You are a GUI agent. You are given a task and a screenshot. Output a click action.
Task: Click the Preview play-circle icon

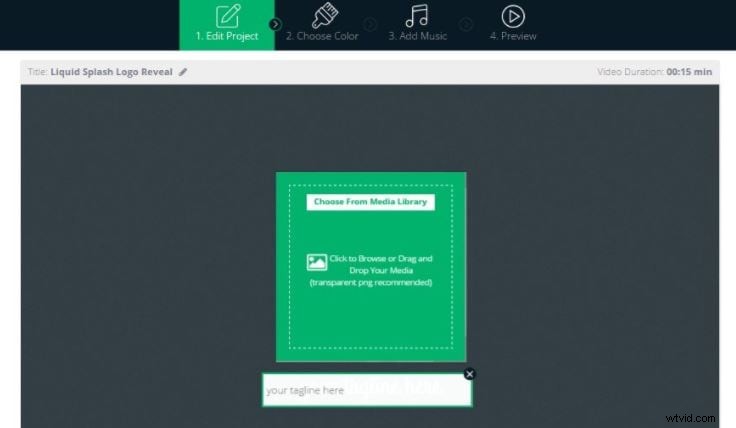pos(513,15)
